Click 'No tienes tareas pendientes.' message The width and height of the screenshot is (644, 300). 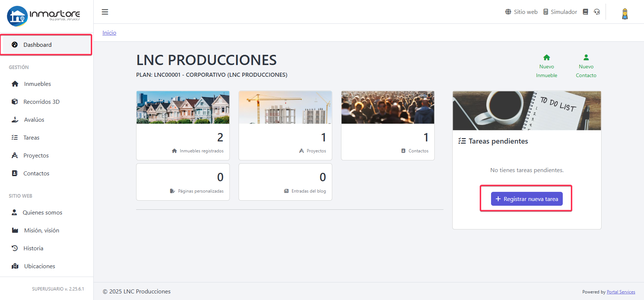point(527,170)
